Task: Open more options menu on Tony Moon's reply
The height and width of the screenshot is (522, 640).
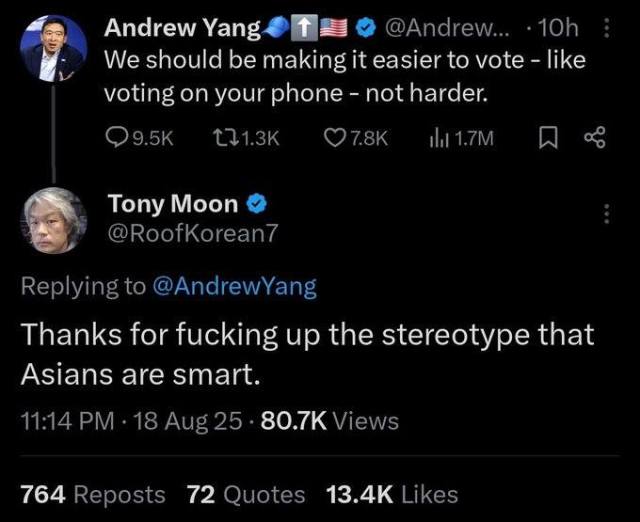Action: click(603, 213)
